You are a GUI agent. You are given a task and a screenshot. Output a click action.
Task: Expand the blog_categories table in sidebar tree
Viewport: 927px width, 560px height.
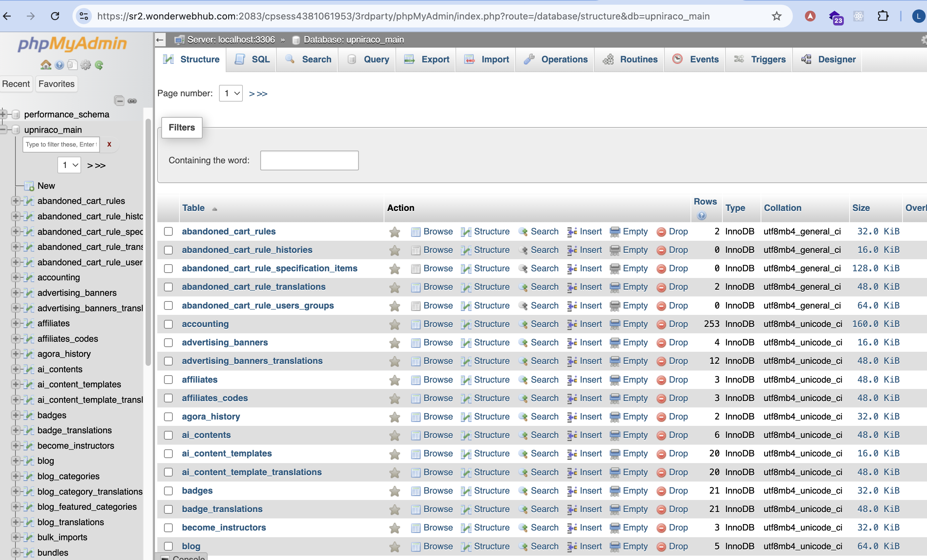pyautogui.click(x=15, y=476)
